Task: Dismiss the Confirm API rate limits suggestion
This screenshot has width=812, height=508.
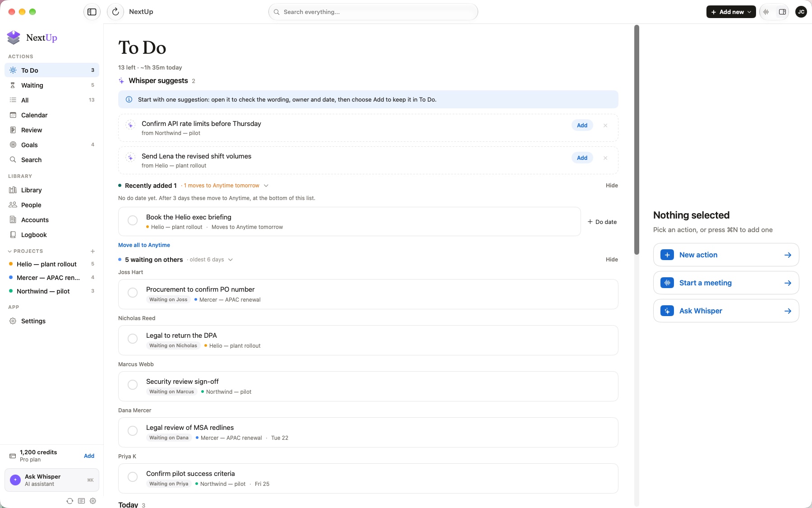Action: tap(605, 126)
